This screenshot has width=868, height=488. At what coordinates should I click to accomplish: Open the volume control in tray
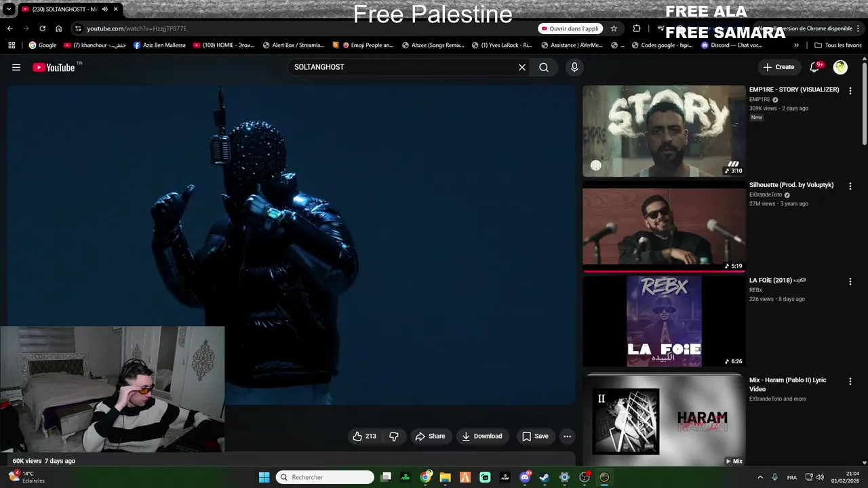click(821, 477)
